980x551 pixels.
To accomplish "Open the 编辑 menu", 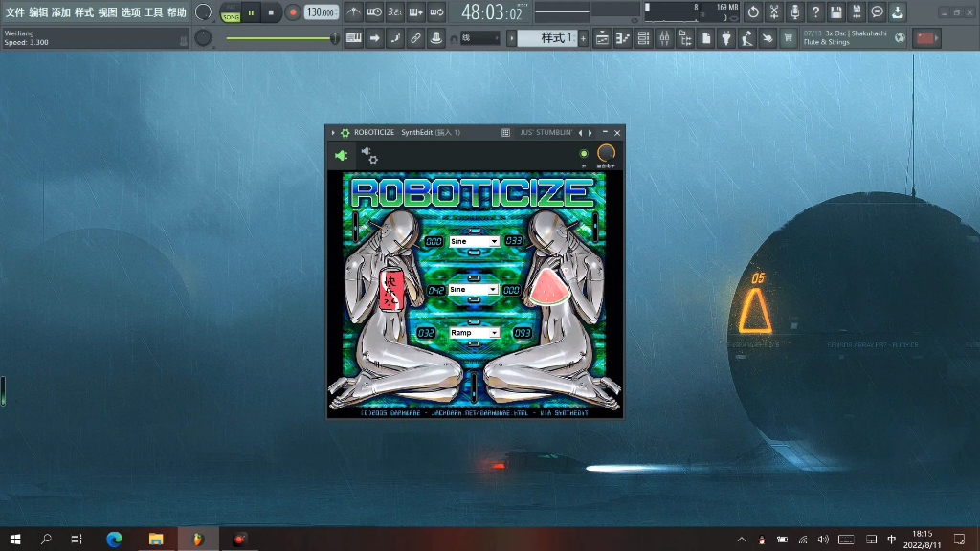I will coord(38,12).
